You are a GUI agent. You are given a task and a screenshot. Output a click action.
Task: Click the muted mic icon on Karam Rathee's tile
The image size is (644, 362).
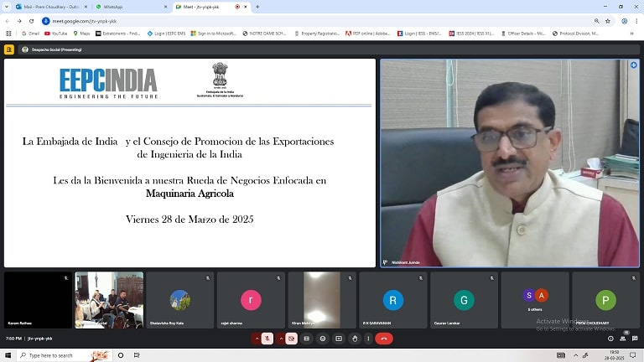[65, 278]
